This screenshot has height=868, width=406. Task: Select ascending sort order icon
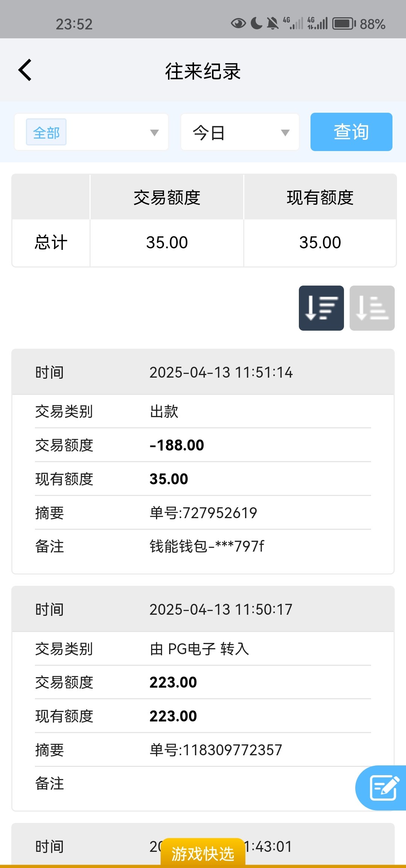click(x=372, y=308)
